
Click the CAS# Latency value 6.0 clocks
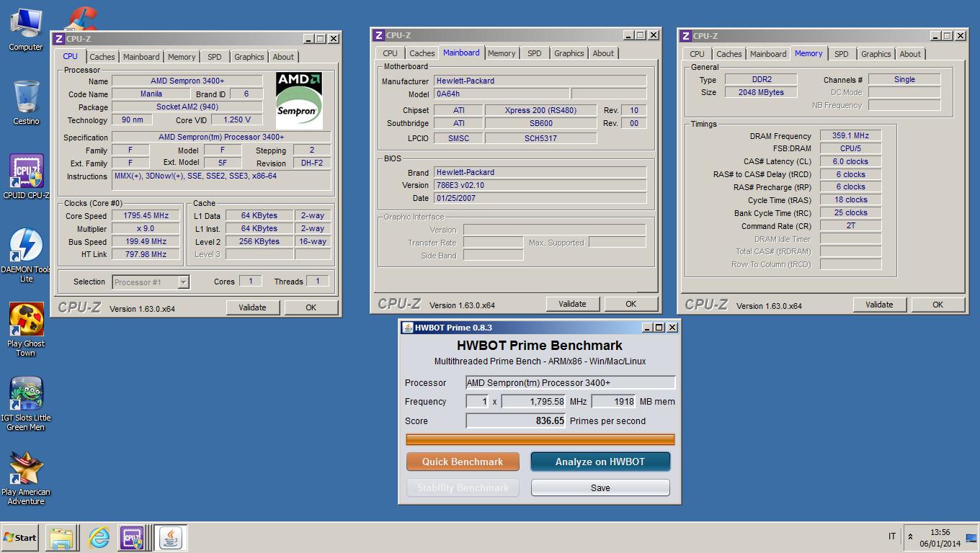click(850, 162)
